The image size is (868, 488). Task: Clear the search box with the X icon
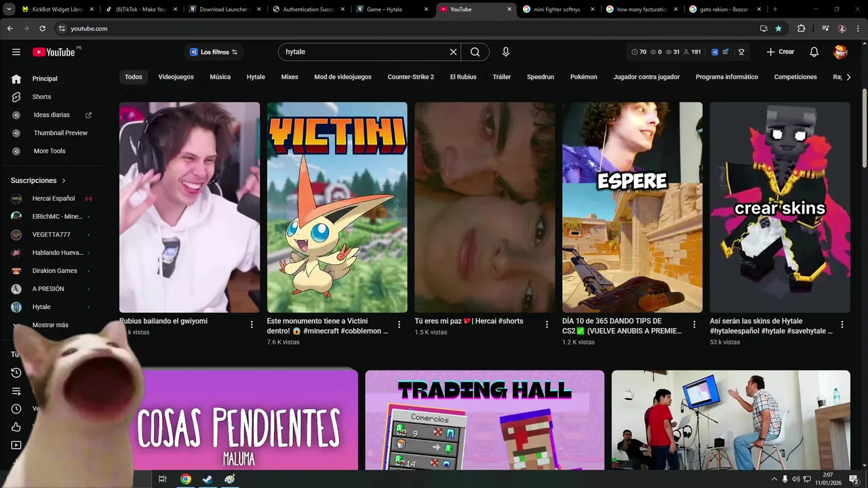click(454, 52)
